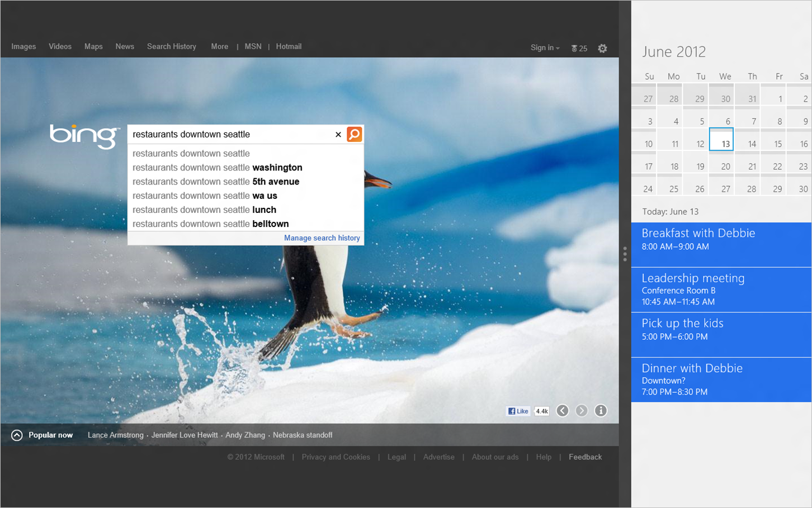Select June 20 in the calendar
812x508 pixels.
[x=721, y=162]
